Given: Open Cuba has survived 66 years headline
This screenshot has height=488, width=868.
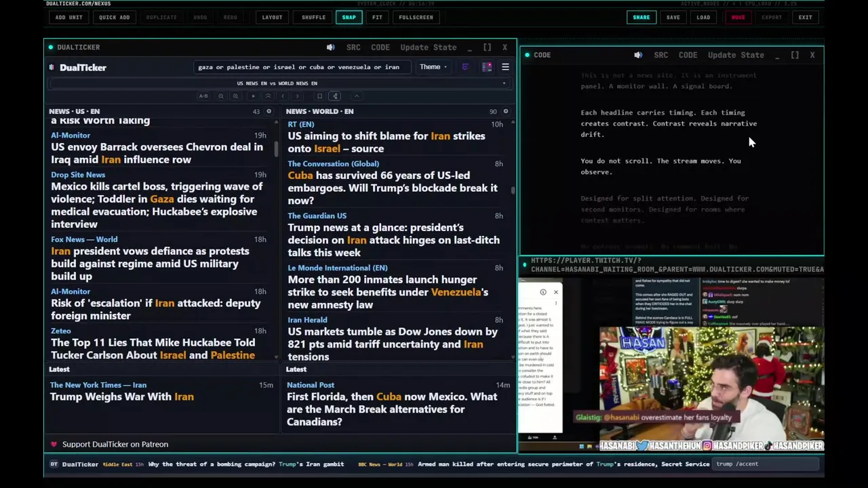Looking at the screenshot, I should click(393, 188).
